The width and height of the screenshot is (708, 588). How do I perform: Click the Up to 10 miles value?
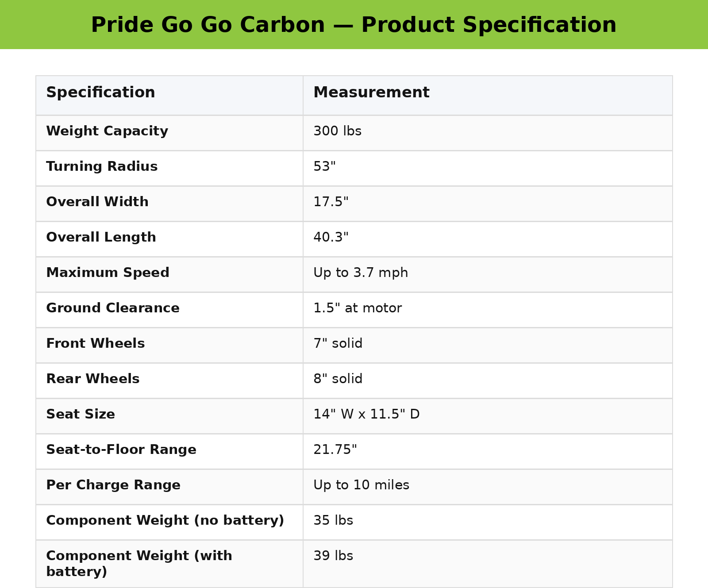[361, 485]
